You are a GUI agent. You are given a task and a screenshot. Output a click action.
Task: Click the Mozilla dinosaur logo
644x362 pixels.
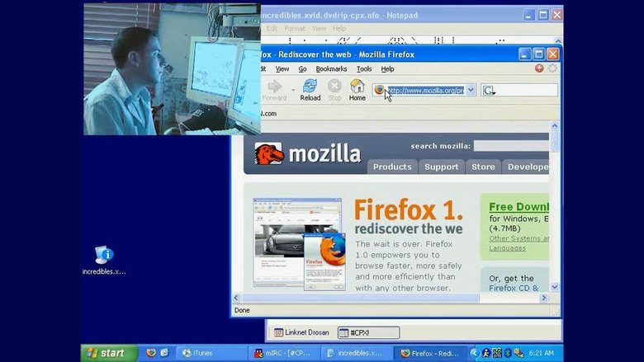click(x=269, y=154)
